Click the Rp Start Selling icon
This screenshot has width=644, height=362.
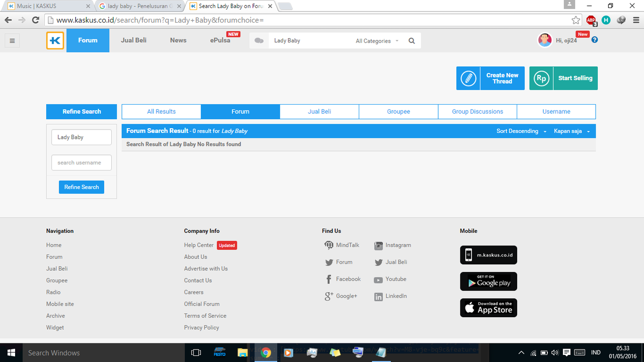(541, 78)
